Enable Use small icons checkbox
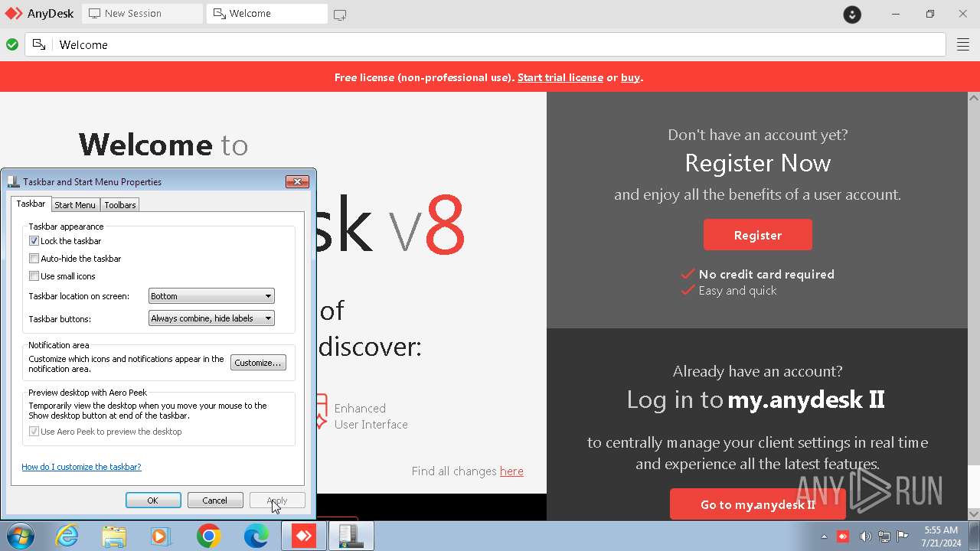Viewport: 980px width, 551px height. point(34,276)
